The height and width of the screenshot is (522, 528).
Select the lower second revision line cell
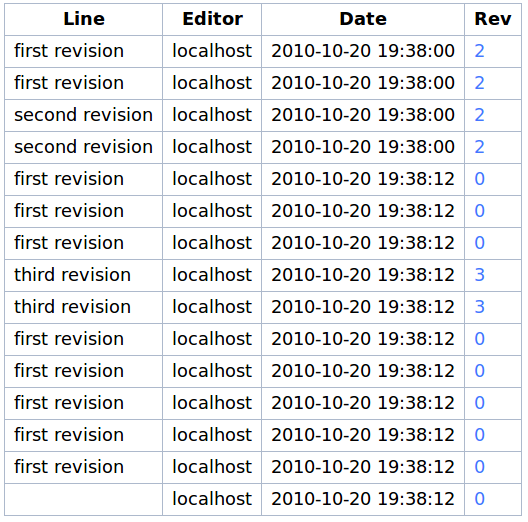pyautogui.click(x=84, y=147)
